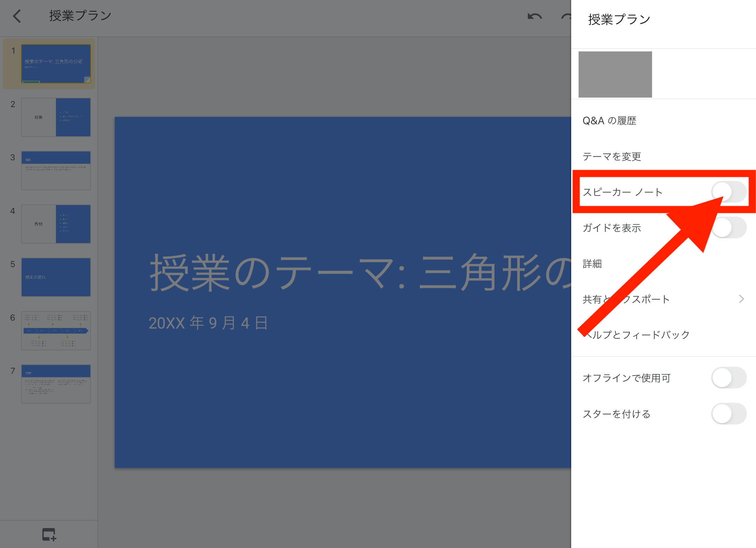Open the 詳細 menu entry
756x548 pixels.
pos(664,264)
